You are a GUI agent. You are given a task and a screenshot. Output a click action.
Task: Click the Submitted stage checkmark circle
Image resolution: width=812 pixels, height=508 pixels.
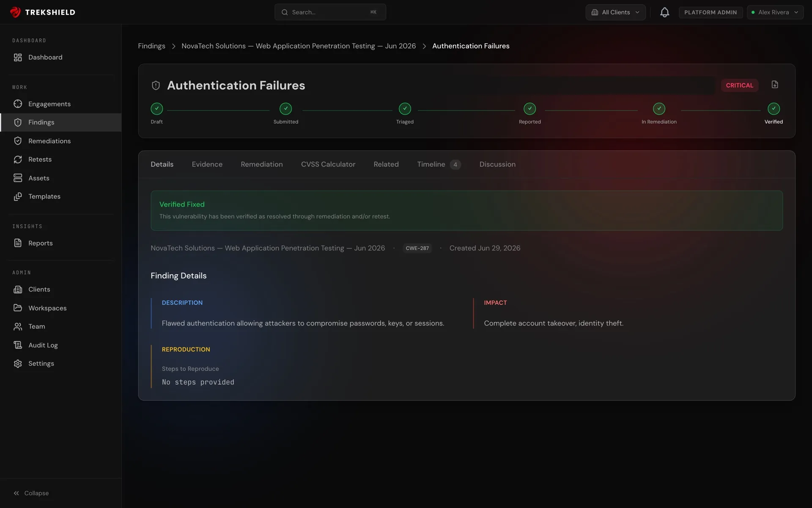coord(286,109)
